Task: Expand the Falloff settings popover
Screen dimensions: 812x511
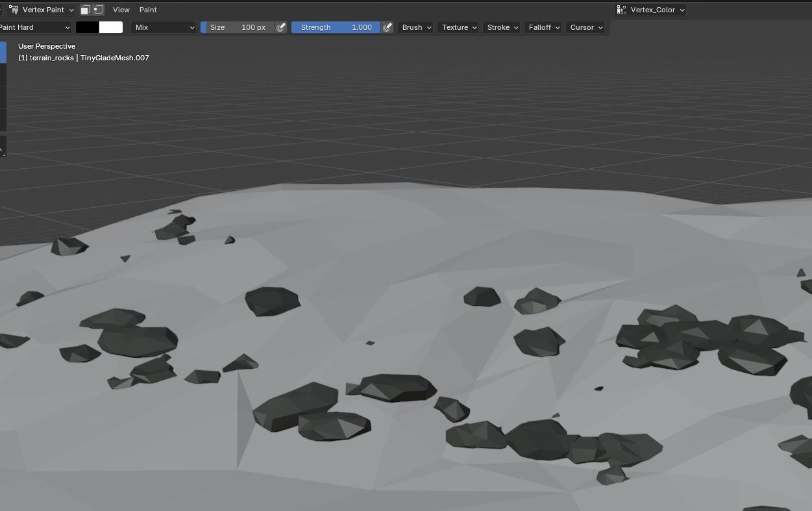Action: coord(544,27)
